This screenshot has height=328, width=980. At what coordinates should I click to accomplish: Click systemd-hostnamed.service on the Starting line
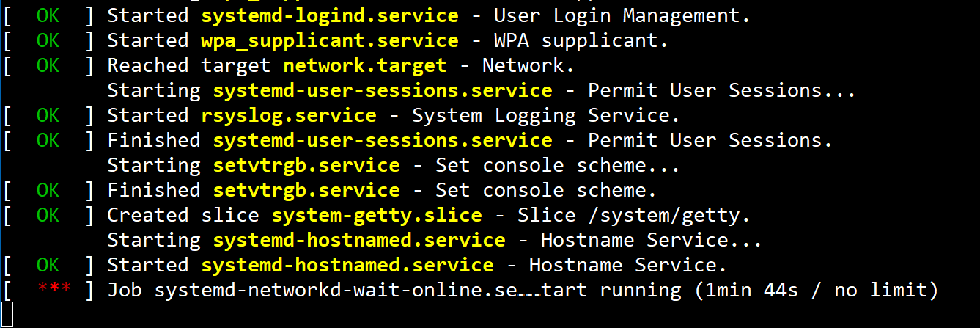coord(359,240)
